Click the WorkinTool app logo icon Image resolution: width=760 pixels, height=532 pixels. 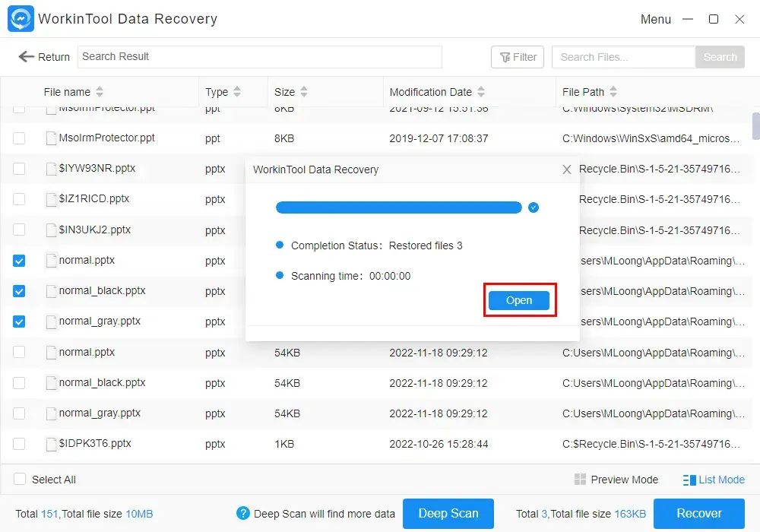(x=21, y=18)
